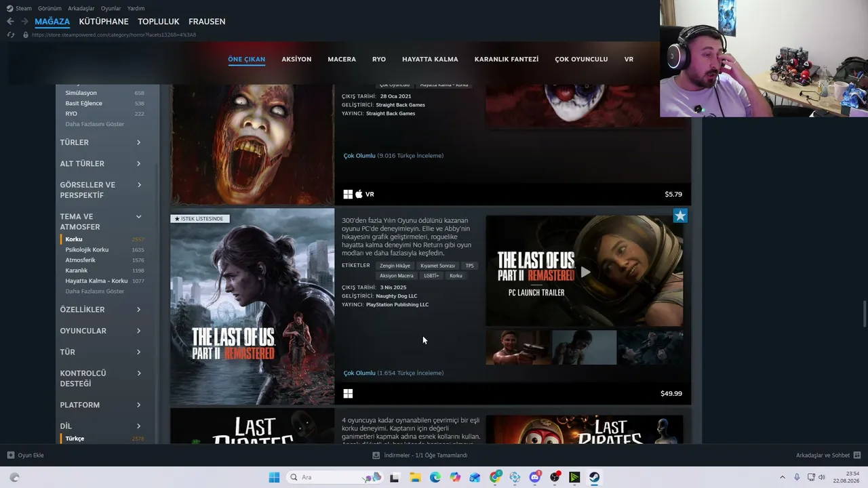868x488 pixels.
Task: Open OBS Studio from the taskbar
Action: (555, 477)
